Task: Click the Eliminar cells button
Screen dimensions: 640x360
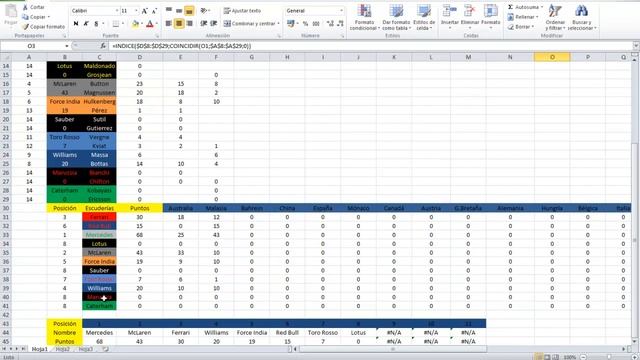Action: pyautogui.click(x=469, y=18)
